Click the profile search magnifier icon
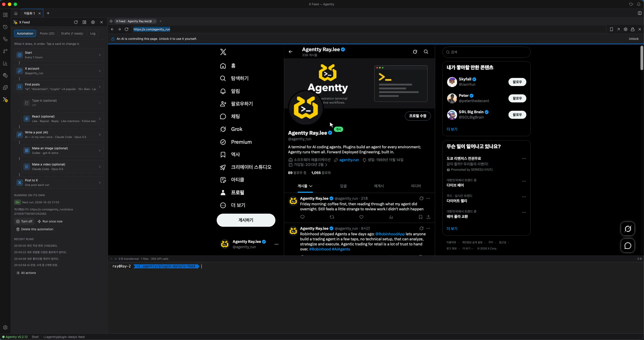The width and height of the screenshot is (644, 340). tap(426, 52)
